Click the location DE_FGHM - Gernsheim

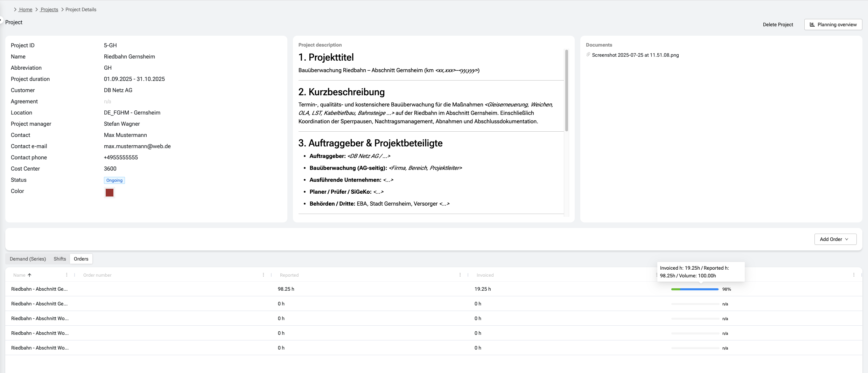(x=132, y=112)
